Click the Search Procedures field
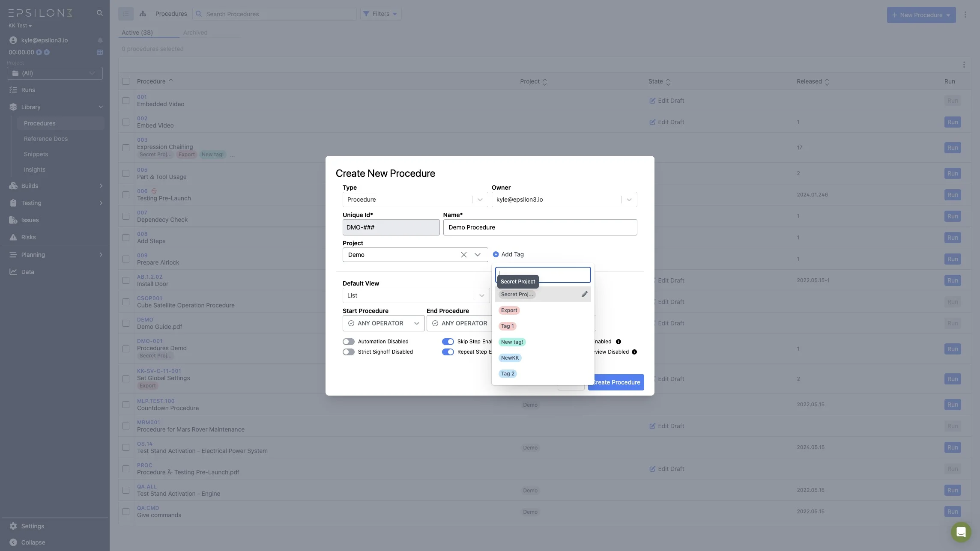 pos(275,14)
